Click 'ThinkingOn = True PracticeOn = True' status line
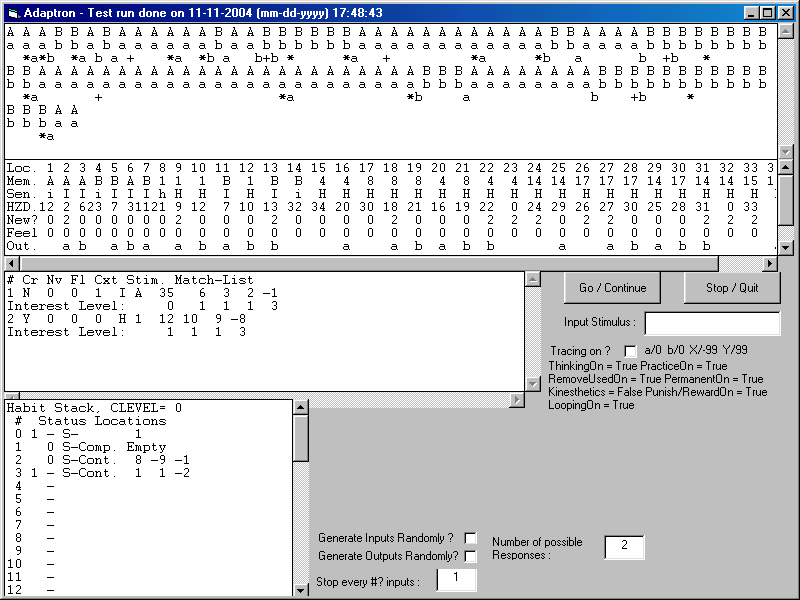The width and height of the screenshot is (800, 600). tap(638, 366)
